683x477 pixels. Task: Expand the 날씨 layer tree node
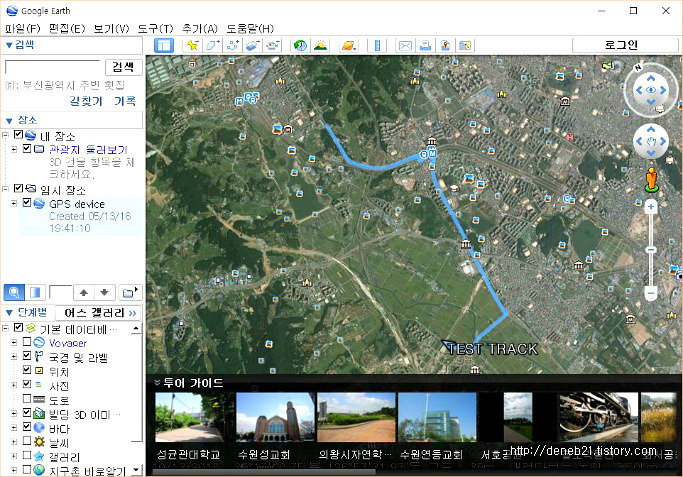tap(14, 442)
